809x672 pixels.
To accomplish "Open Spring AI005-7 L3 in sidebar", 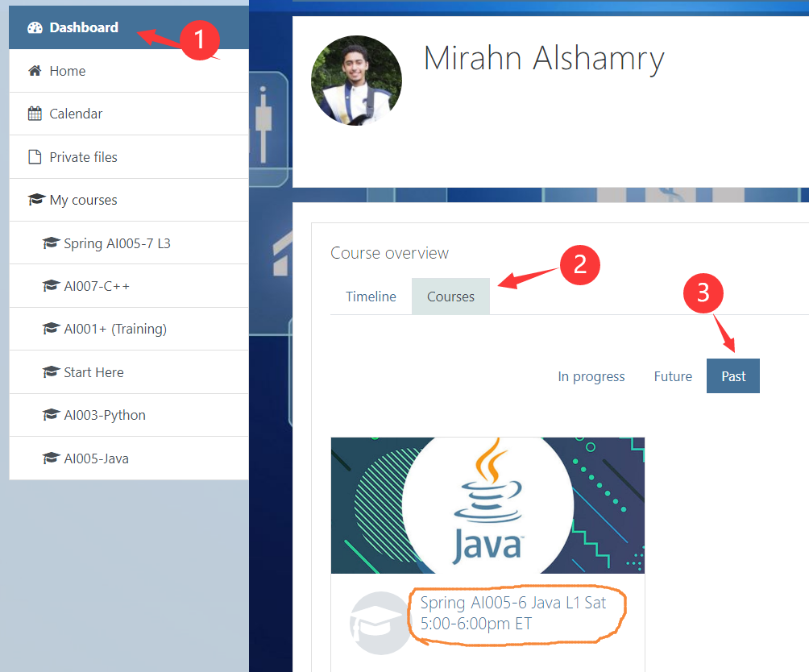I will click(117, 243).
